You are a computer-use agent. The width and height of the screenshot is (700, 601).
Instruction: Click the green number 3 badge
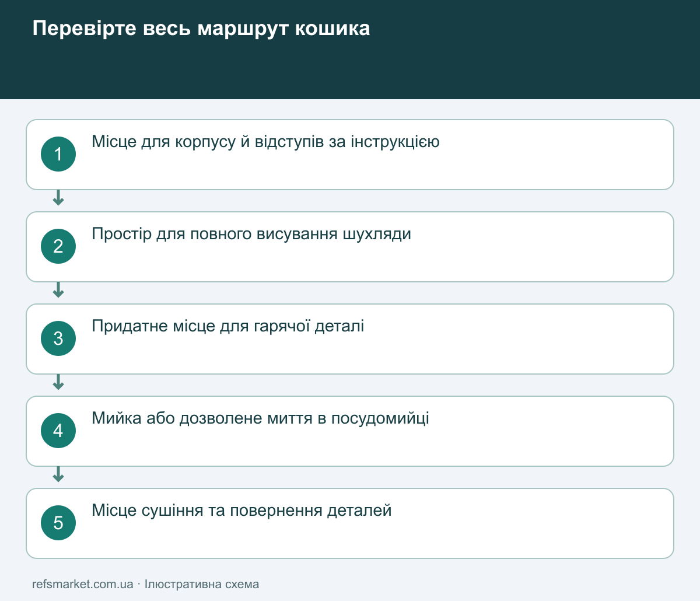(x=58, y=338)
